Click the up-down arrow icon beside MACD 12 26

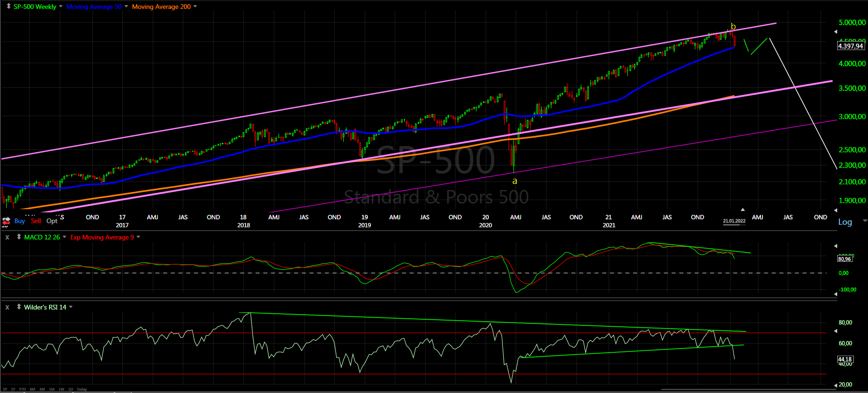coord(19,237)
